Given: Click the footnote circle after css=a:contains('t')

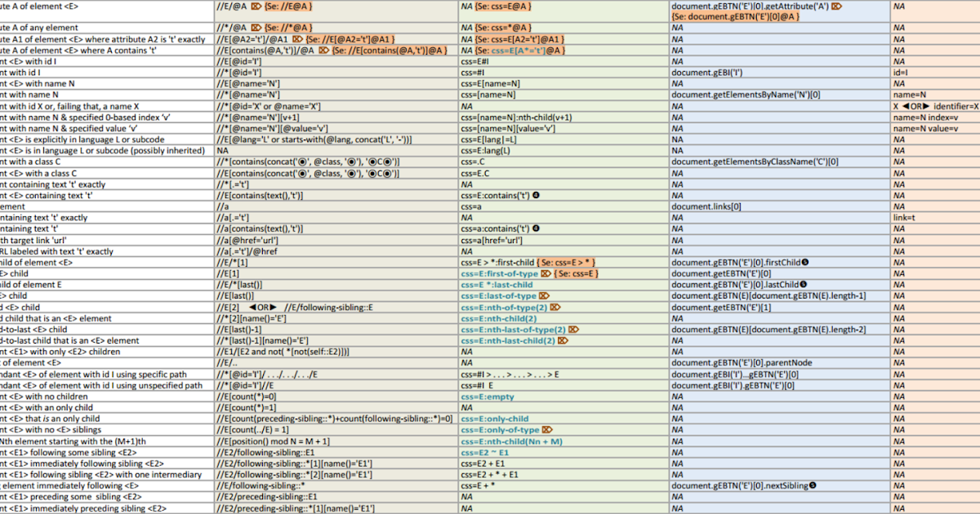Looking at the screenshot, I should pos(537,229).
